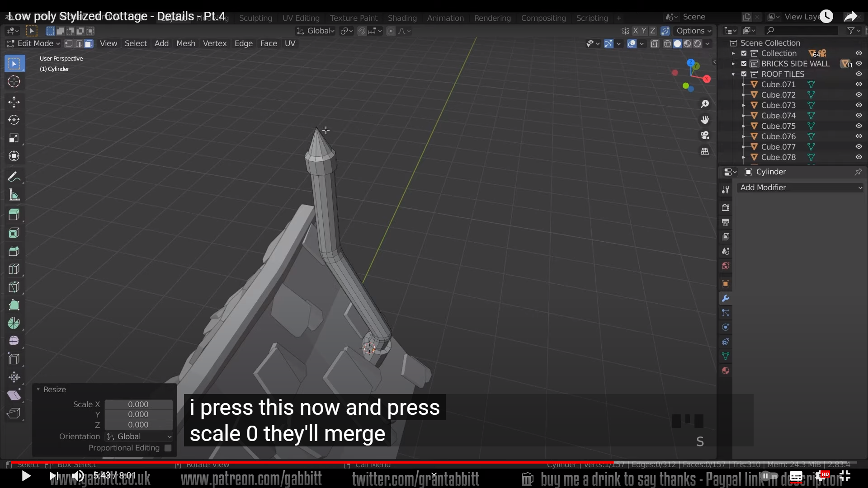Click the Scale X value field
This screenshot has height=488, width=868.
point(138,404)
